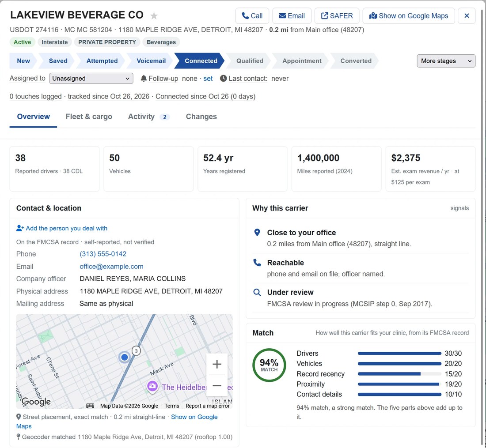Click Show on Google Maps header button
Image resolution: width=486 pixels, height=448 pixels.
coord(409,16)
